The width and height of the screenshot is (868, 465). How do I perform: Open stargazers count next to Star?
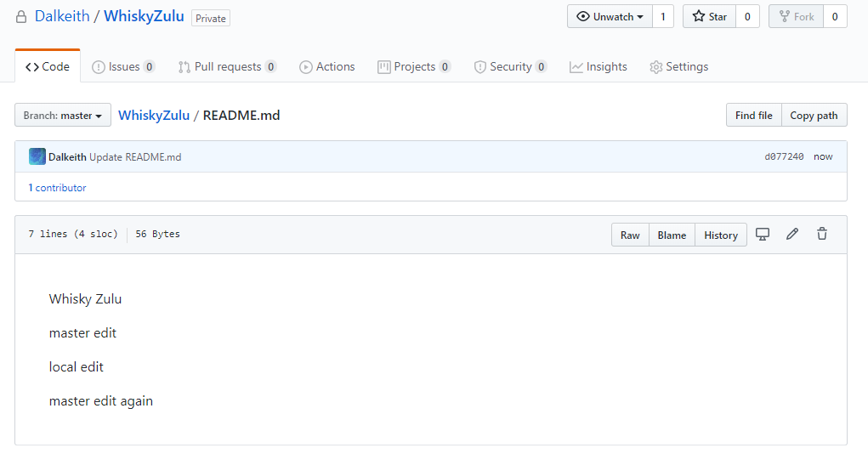[x=747, y=17]
